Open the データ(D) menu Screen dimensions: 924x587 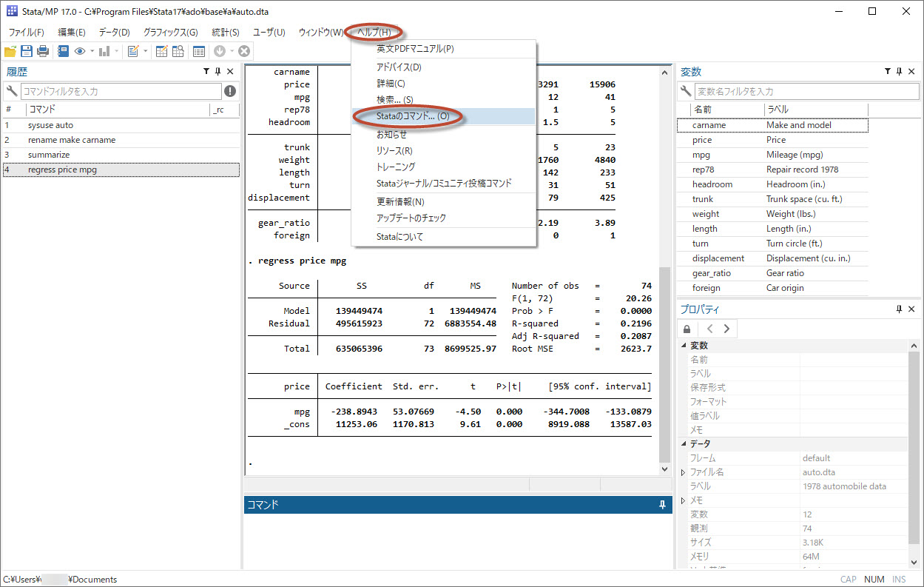coord(114,33)
